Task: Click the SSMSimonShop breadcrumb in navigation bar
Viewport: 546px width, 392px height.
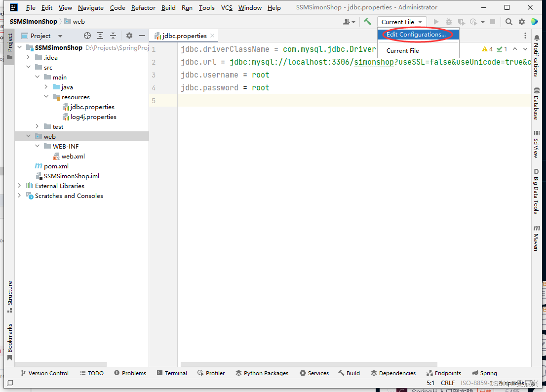Action: click(x=34, y=22)
